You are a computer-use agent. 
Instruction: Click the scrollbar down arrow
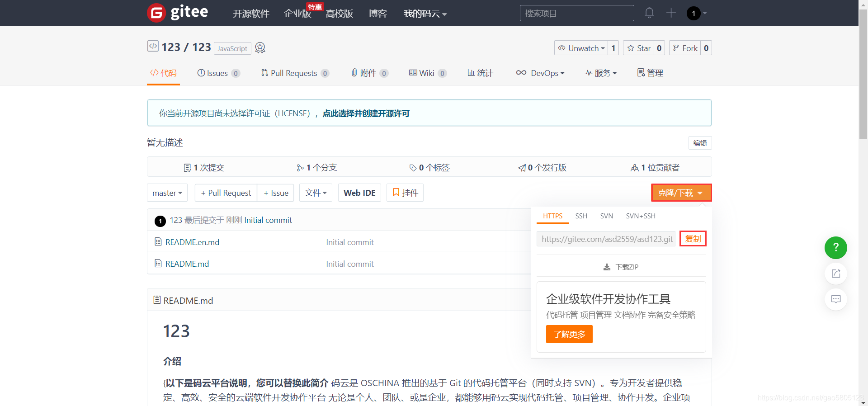click(863, 402)
